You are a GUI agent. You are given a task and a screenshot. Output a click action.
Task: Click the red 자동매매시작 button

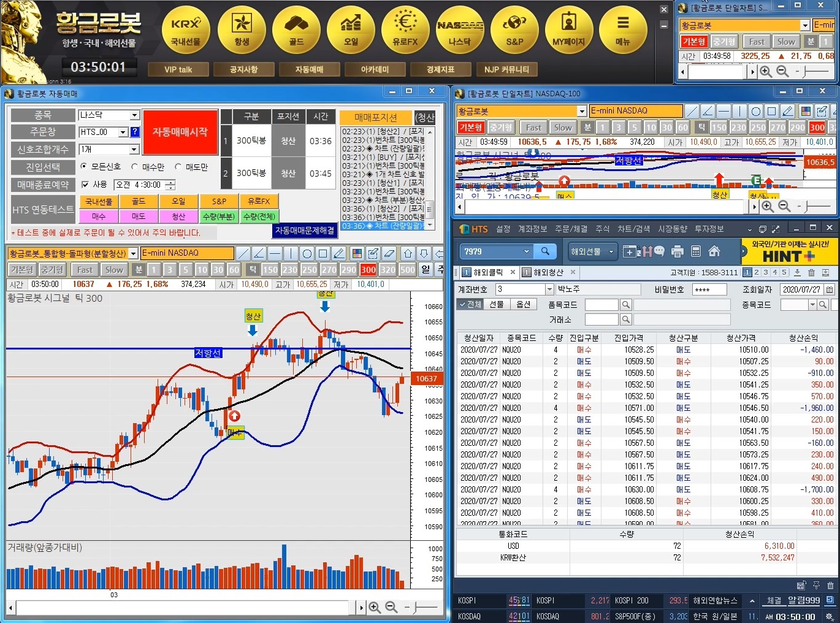[x=180, y=132]
